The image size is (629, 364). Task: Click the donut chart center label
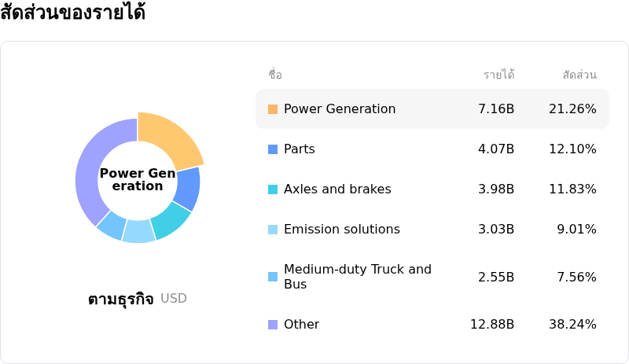138,179
